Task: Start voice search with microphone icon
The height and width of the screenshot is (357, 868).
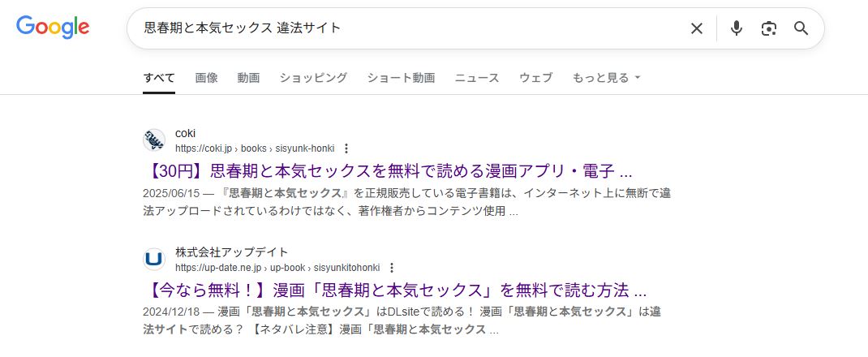Action: tap(736, 28)
